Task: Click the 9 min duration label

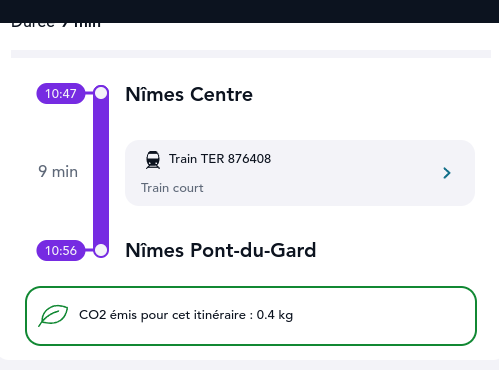Action: tap(58, 172)
